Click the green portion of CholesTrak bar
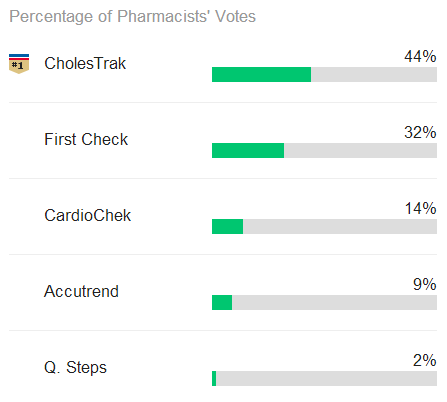447x402 pixels. point(262,74)
